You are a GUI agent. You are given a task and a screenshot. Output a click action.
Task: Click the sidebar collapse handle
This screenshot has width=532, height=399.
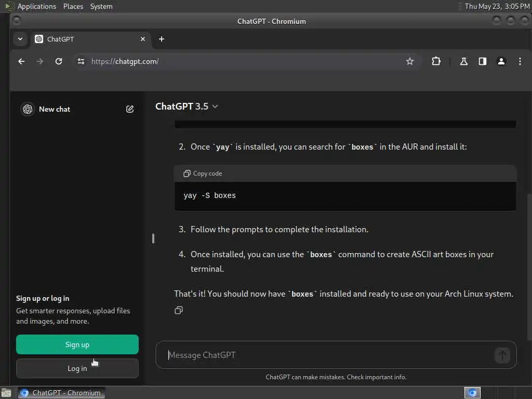click(153, 238)
